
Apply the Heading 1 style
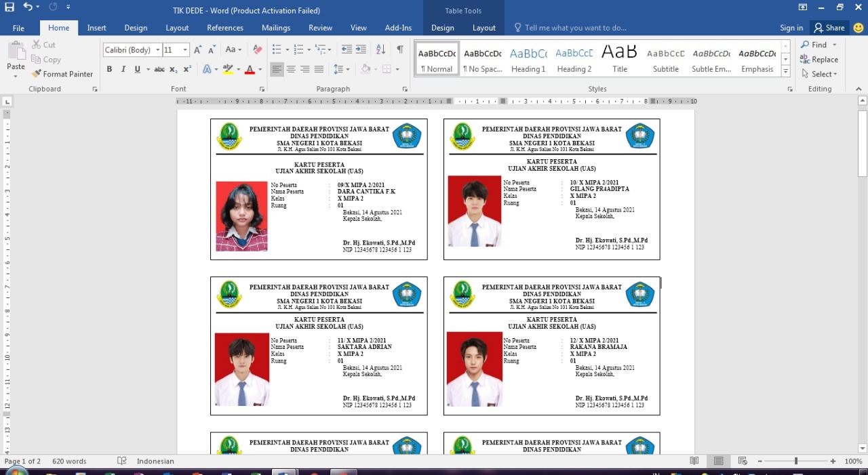[528, 59]
